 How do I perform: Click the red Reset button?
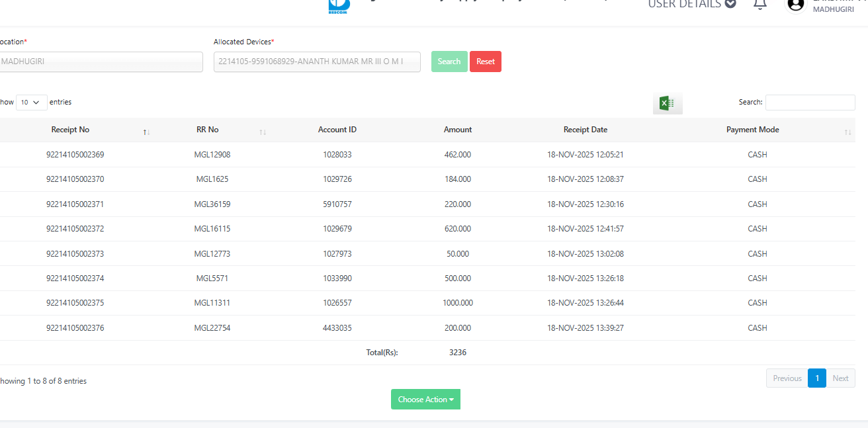pos(486,62)
